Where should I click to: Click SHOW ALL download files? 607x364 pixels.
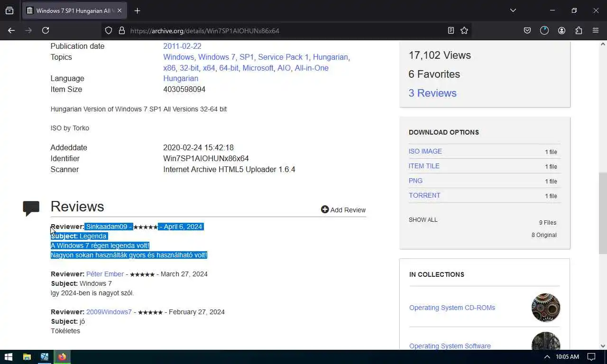[x=423, y=220]
